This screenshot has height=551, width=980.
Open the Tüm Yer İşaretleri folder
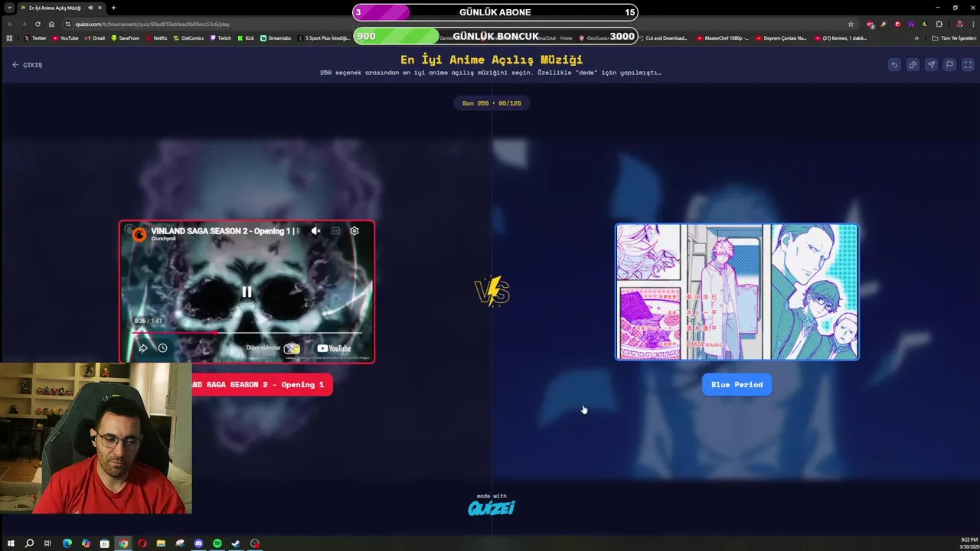[x=954, y=38]
